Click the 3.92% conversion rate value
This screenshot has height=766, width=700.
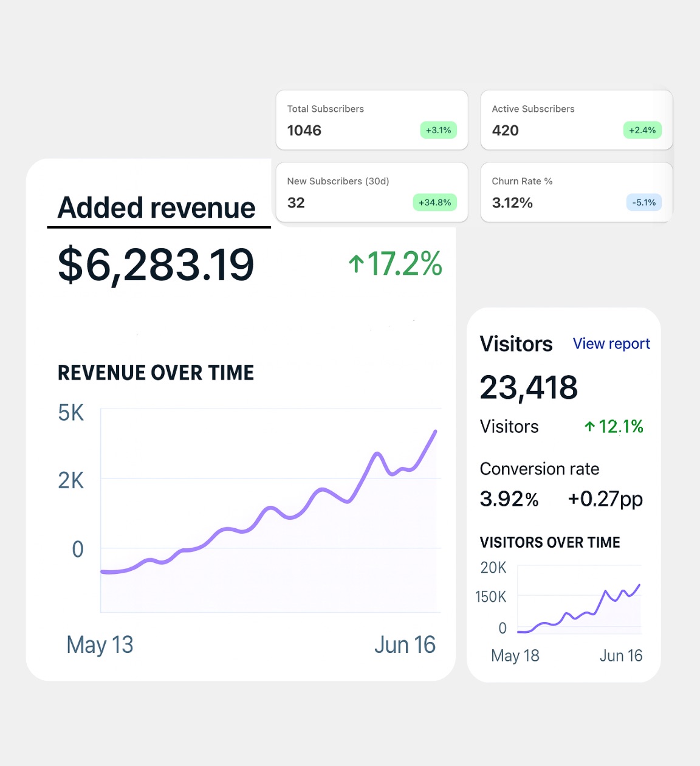(509, 499)
